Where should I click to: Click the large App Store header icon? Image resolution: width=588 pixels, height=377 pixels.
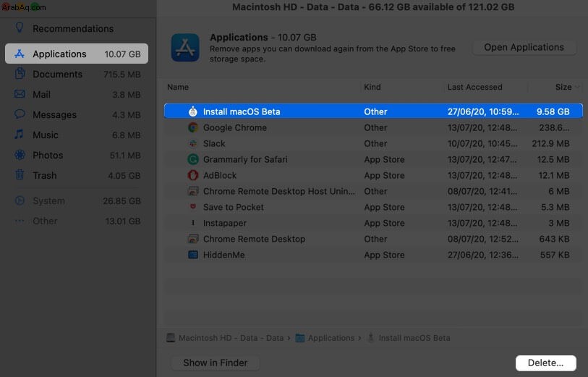[x=185, y=48]
